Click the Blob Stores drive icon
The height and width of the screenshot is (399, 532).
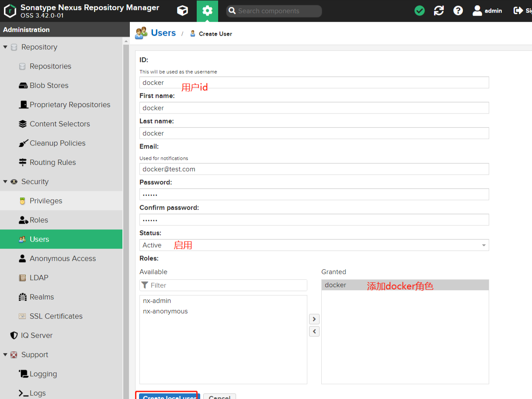point(23,86)
